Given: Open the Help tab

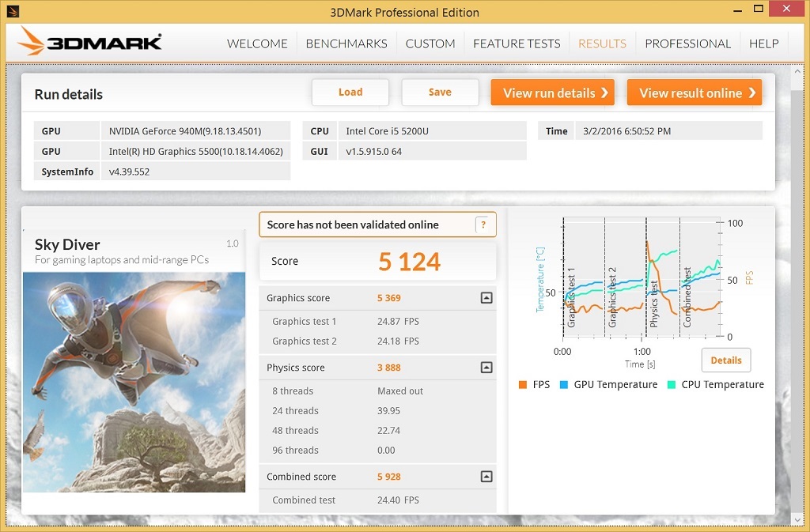Looking at the screenshot, I should pyautogui.click(x=763, y=43).
